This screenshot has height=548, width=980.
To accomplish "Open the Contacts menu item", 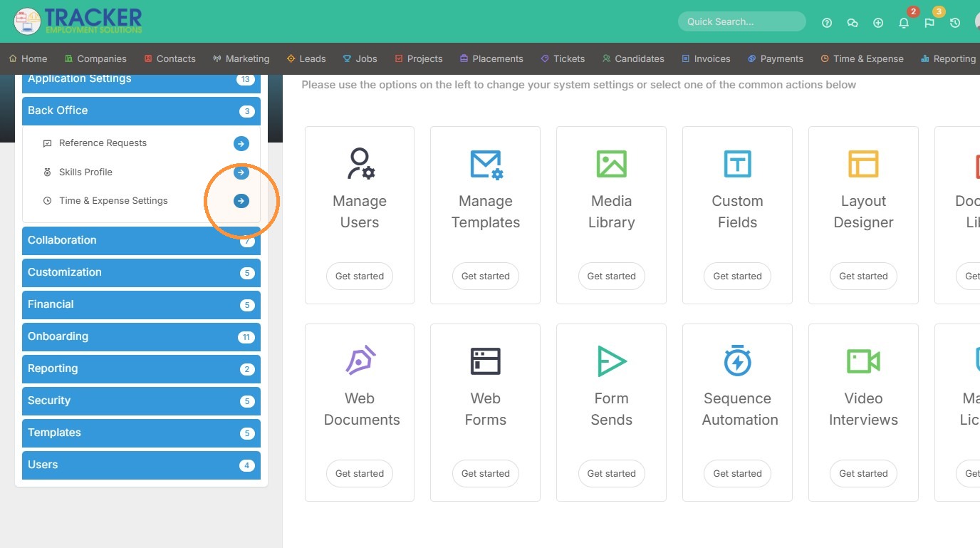I will (170, 58).
